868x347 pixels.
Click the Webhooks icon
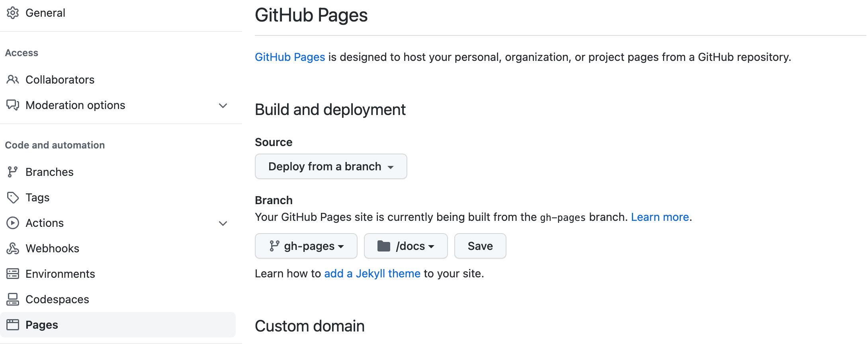[13, 248]
